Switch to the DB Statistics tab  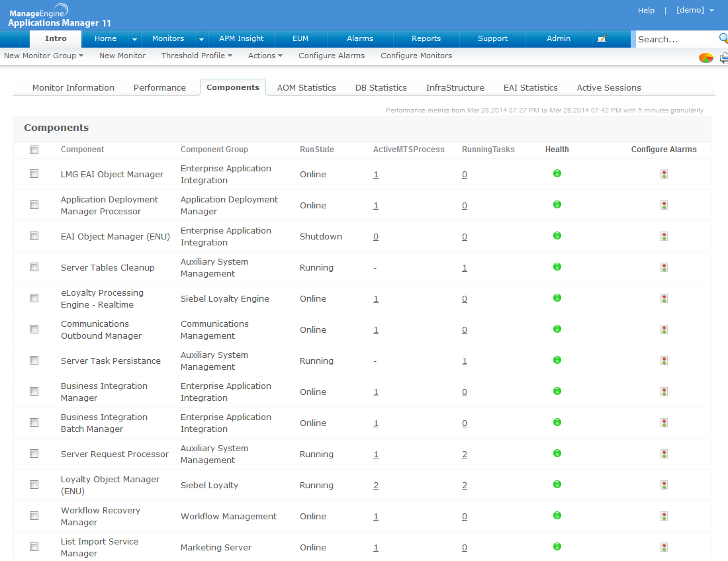tap(381, 87)
